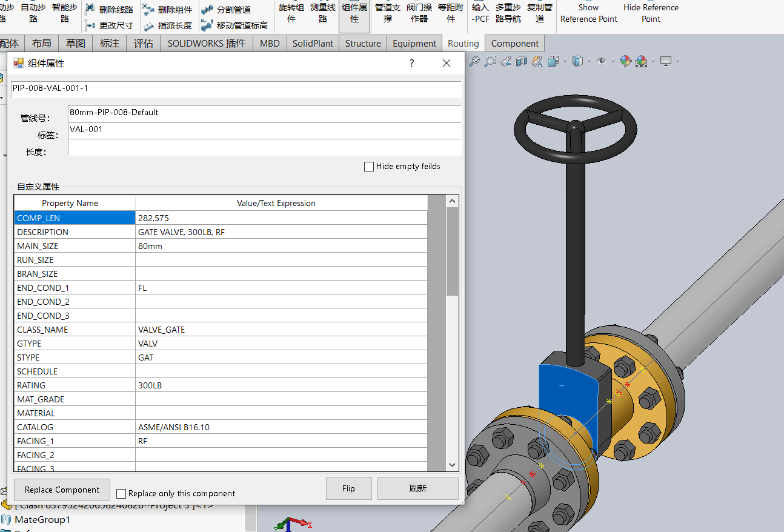Select the COMP_LEN value cell 282.575
The image size is (784, 532).
pos(281,218)
